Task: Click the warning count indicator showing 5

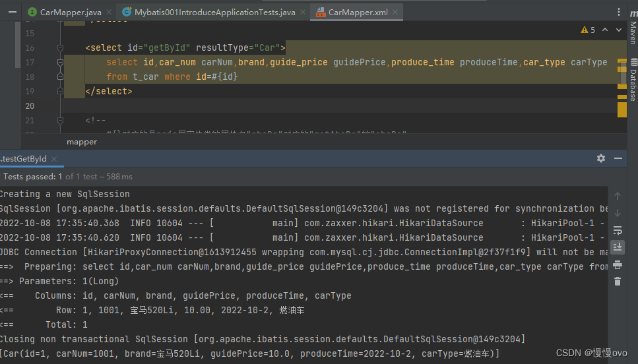Action: (588, 30)
